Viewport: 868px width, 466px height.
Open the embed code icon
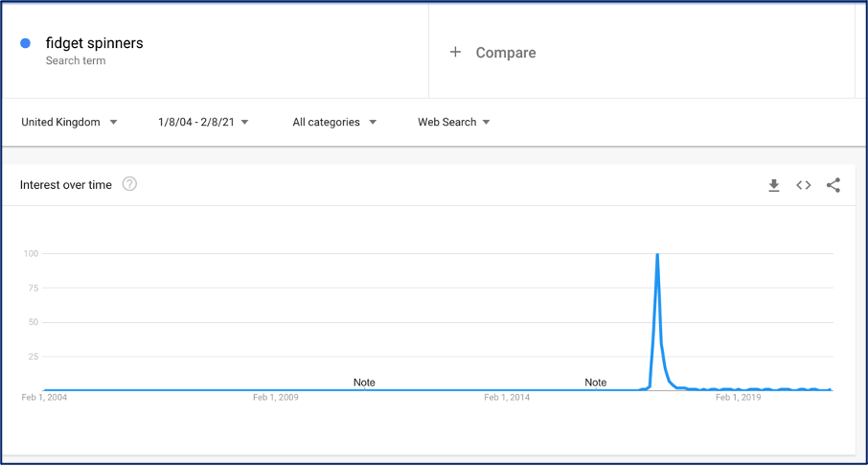click(804, 185)
